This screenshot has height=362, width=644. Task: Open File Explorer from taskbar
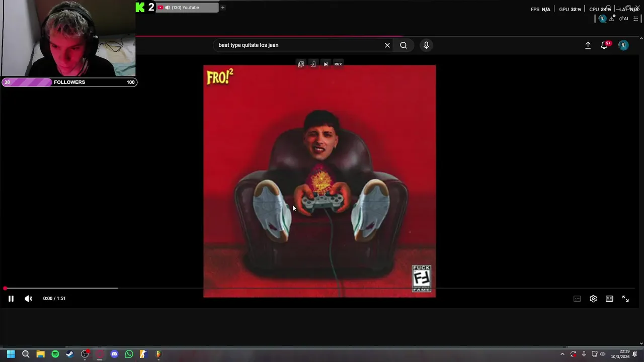pyautogui.click(x=40, y=354)
